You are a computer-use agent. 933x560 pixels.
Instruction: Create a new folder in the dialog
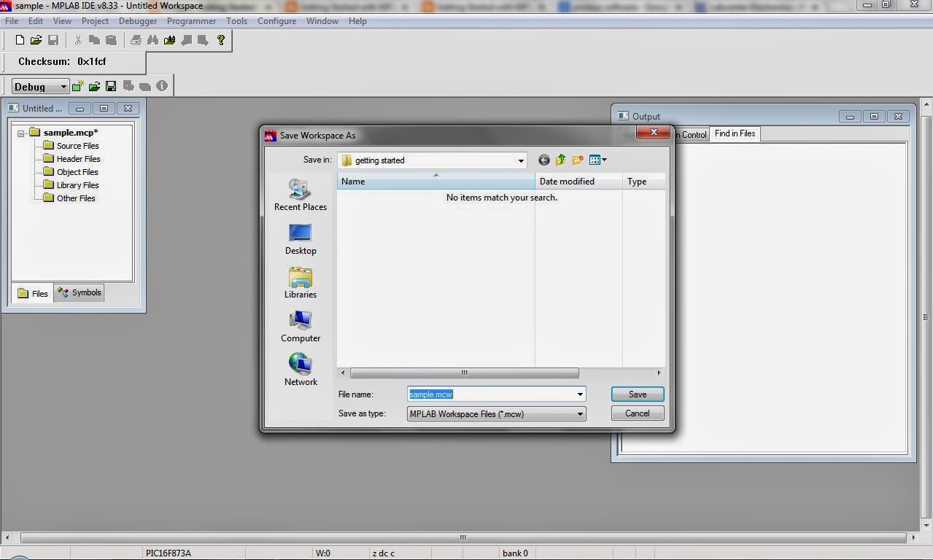click(x=578, y=160)
